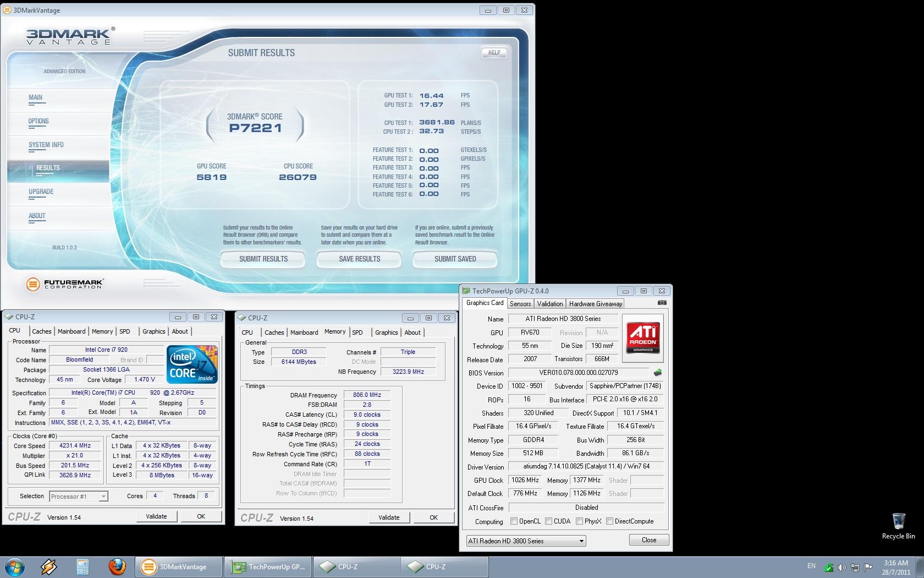Open SYSTEM INFO in 3DMark sidebar

click(46, 145)
